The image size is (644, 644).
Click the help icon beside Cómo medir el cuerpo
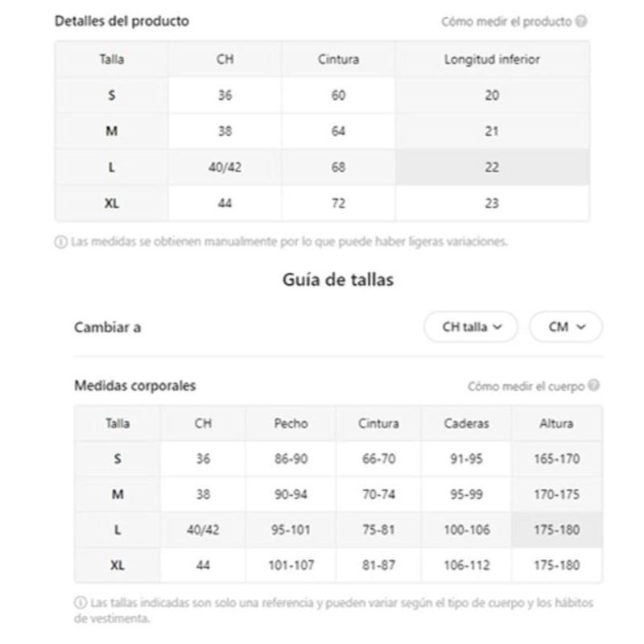coord(593,386)
